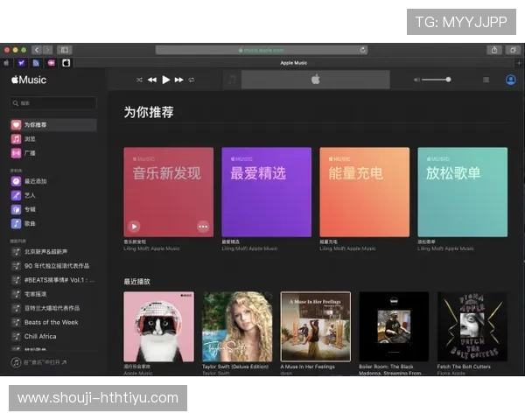Open #BEATS摘事情# Vol.1 playlist
Screen dimensions: 525x420
tap(53, 280)
